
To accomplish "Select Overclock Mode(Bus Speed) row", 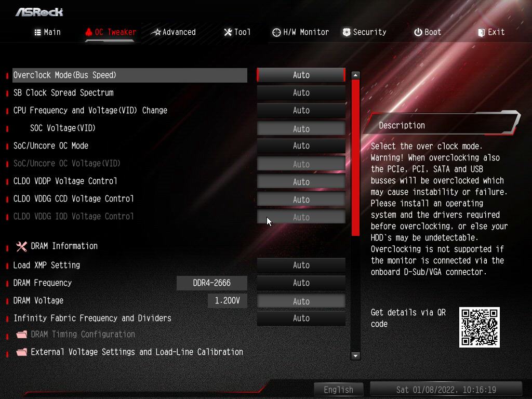I will click(129, 75).
